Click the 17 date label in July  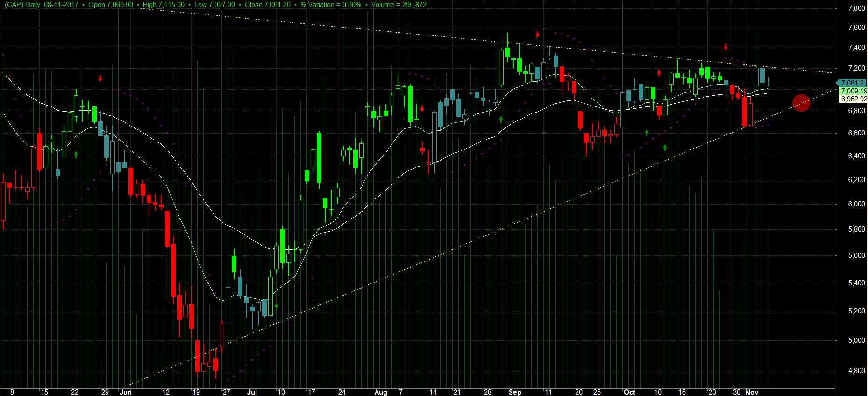[x=312, y=392]
